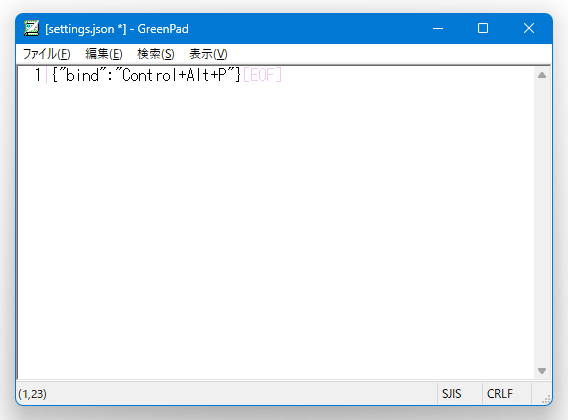568x420 pixels.
Task: Click line number 1 in the gutter
Action: click(x=38, y=75)
